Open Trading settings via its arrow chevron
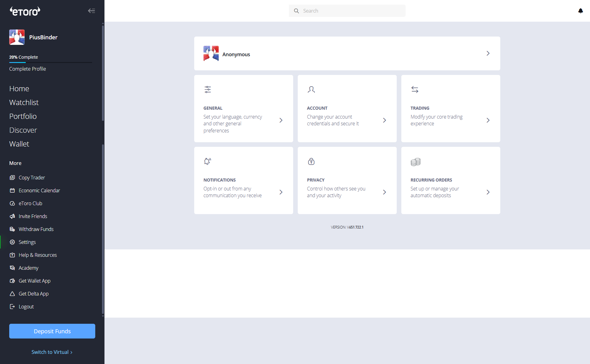The width and height of the screenshot is (590, 364). (488, 120)
